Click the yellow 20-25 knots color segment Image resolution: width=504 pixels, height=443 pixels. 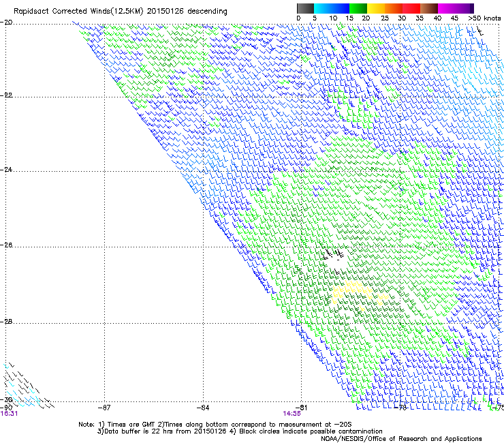376,8
